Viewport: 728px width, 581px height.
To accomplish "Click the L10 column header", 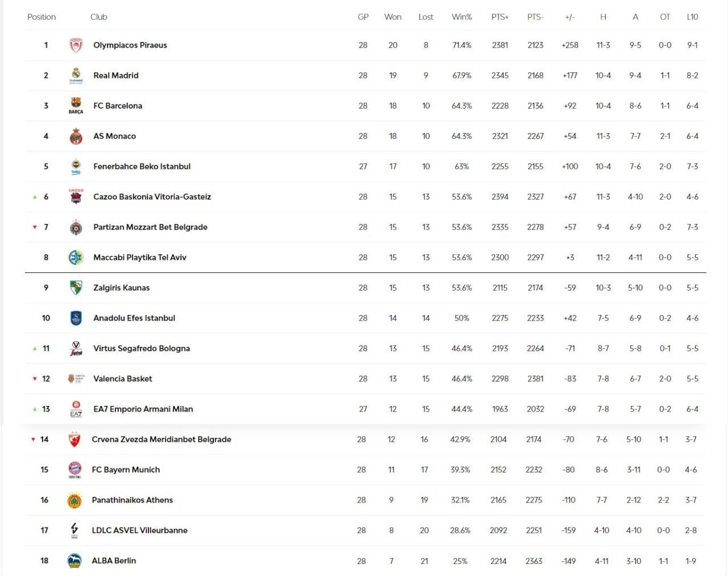I will tap(692, 17).
